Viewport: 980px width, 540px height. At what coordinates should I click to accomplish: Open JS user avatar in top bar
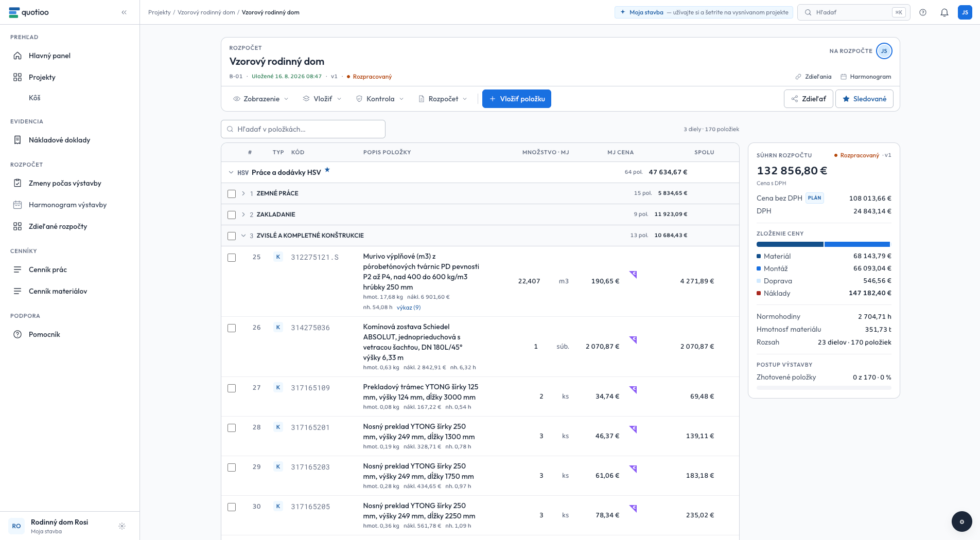tap(965, 12)
